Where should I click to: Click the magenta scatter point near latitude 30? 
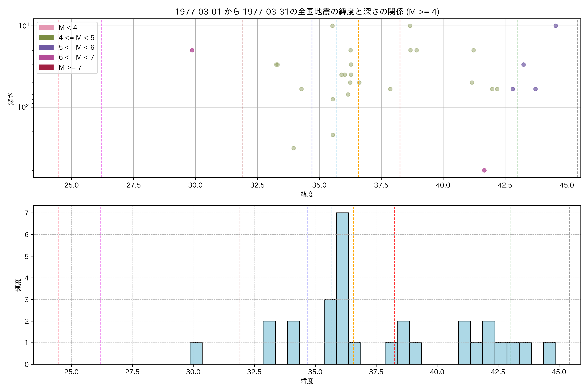(192, 50)
